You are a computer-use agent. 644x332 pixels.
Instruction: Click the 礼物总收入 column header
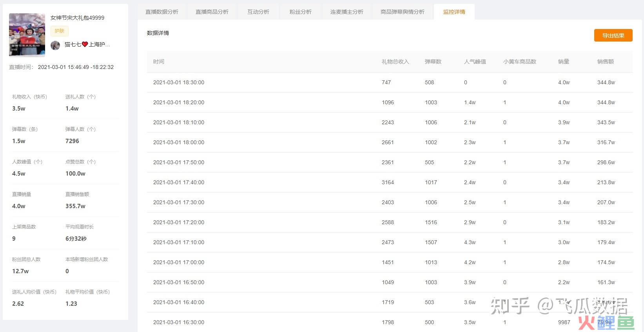tap(395, 62)
